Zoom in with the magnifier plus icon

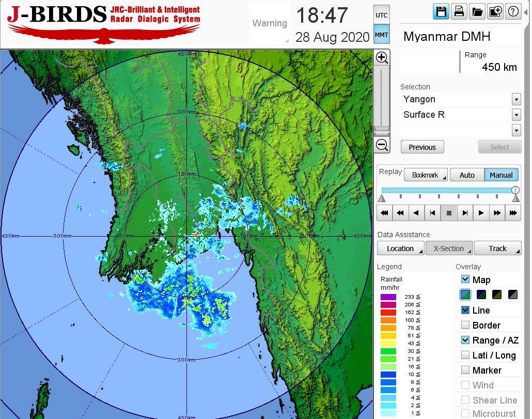click(x=382, y=57)
